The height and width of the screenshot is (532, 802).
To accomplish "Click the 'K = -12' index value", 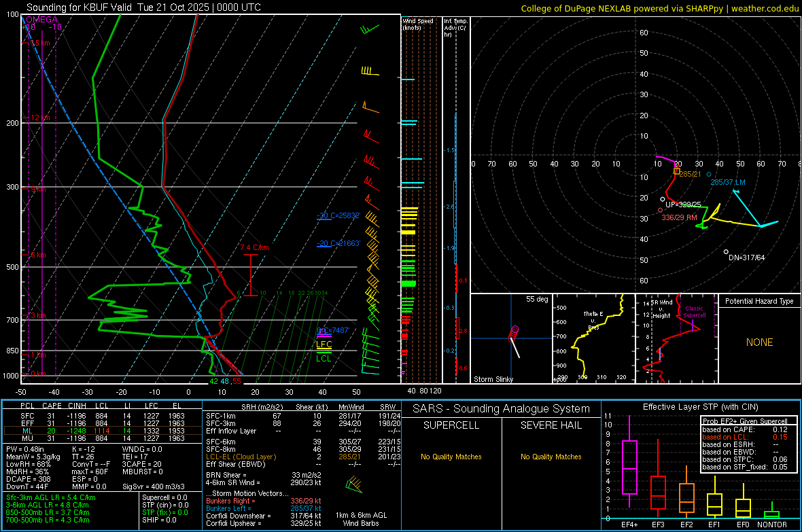I will (84, 449).
